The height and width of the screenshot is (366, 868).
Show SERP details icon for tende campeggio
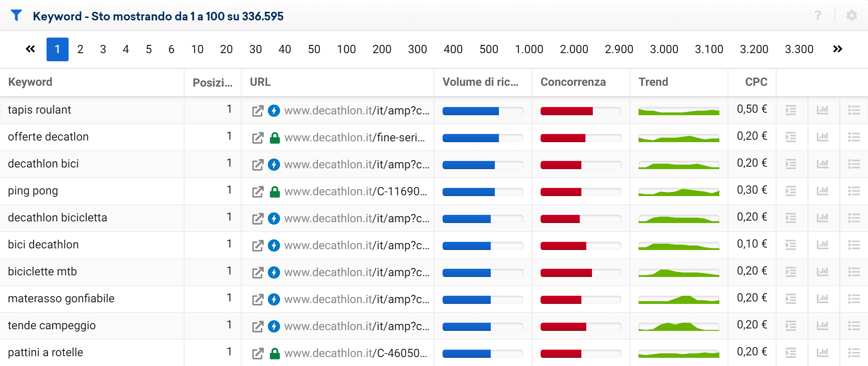coord(791,326)
